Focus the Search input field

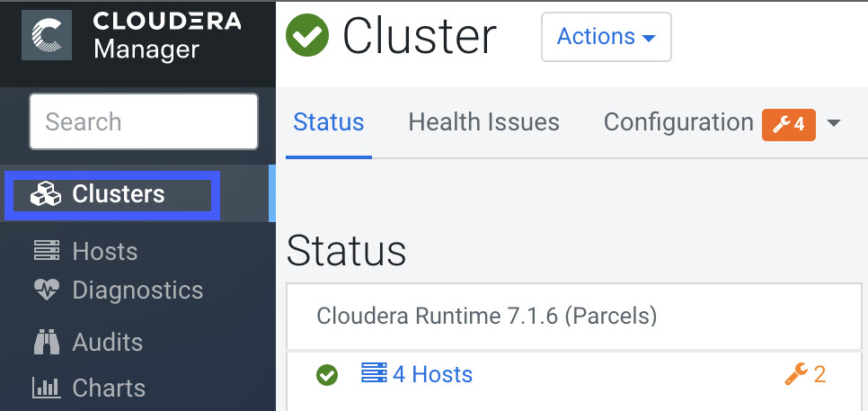click(x=144, y=121)
